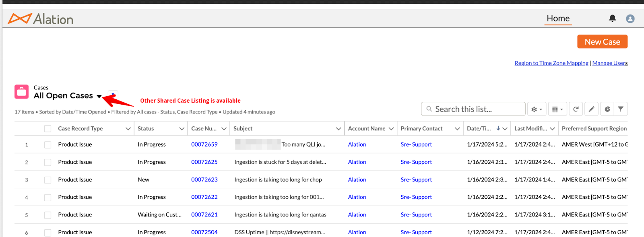The image size is (644, 237).
Task: Click subject starting 'DSS Uptime'
Action: (280, 232)
